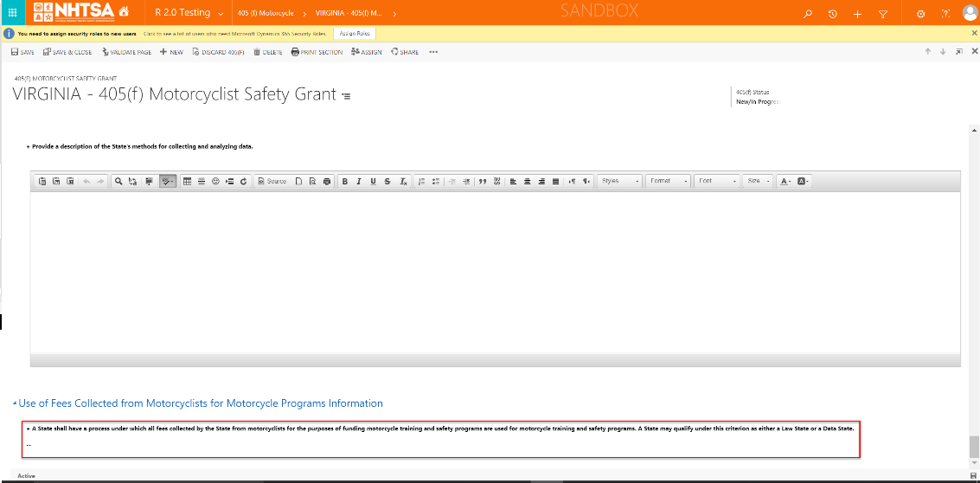Toggle numbered list
Viewport: 980px width, 483px height.
[x=422, y=181]
